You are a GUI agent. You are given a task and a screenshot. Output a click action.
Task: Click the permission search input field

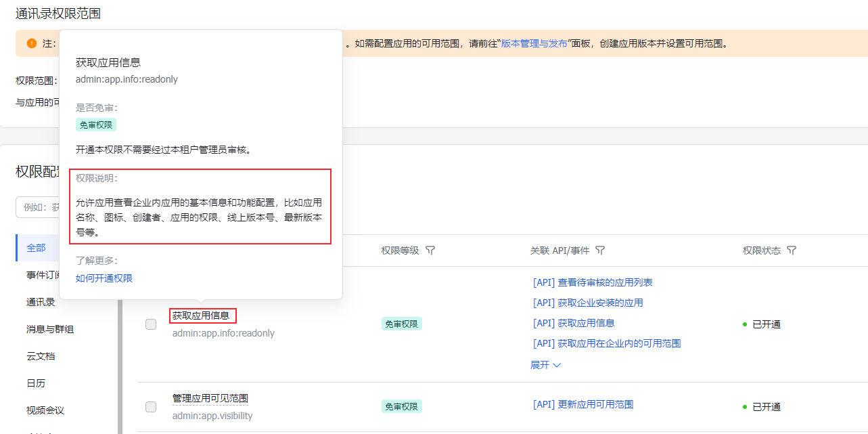click(x=38, y=207)
